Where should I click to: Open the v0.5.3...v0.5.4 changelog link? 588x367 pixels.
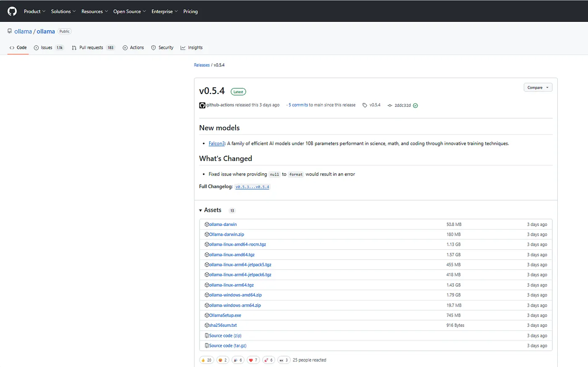252,187
